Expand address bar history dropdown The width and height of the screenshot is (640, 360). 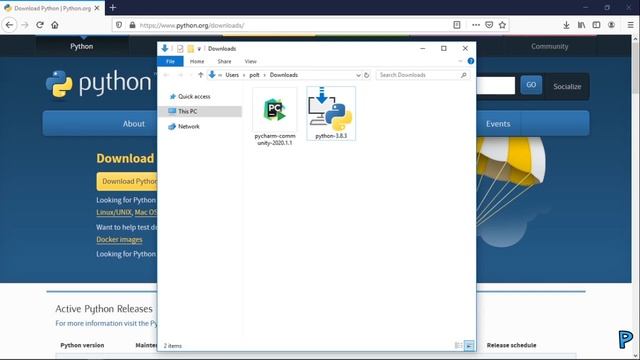pos(358,75)
